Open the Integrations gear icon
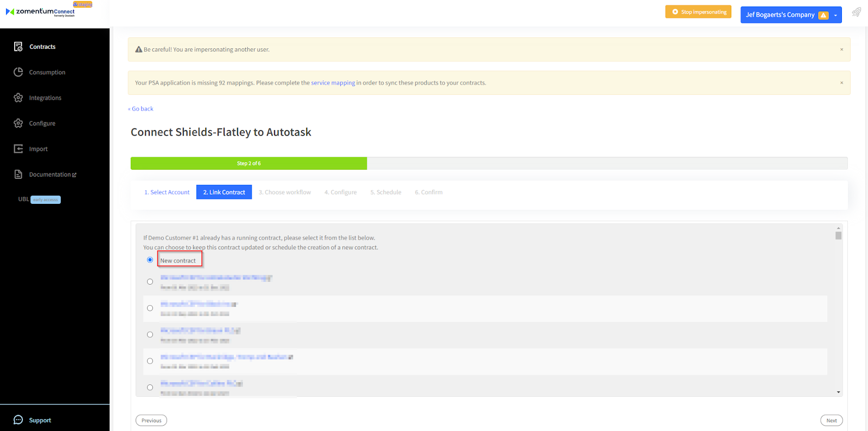 [18, 98]
